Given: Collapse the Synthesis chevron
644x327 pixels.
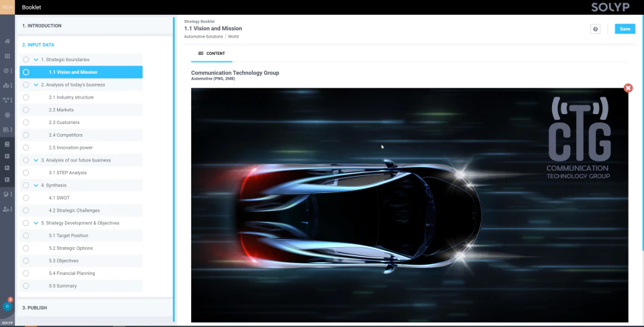Looking at the screenshot, I should point(36,186).
